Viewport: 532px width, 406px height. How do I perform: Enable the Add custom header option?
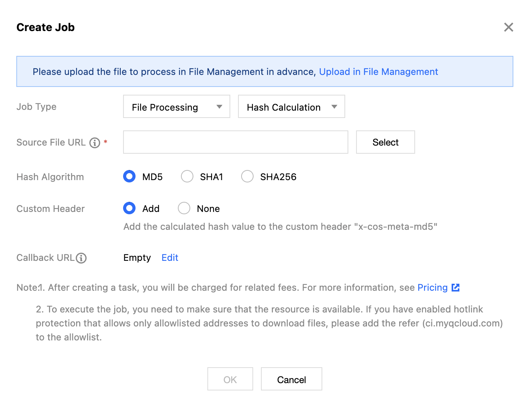click(x=129, y=208)
